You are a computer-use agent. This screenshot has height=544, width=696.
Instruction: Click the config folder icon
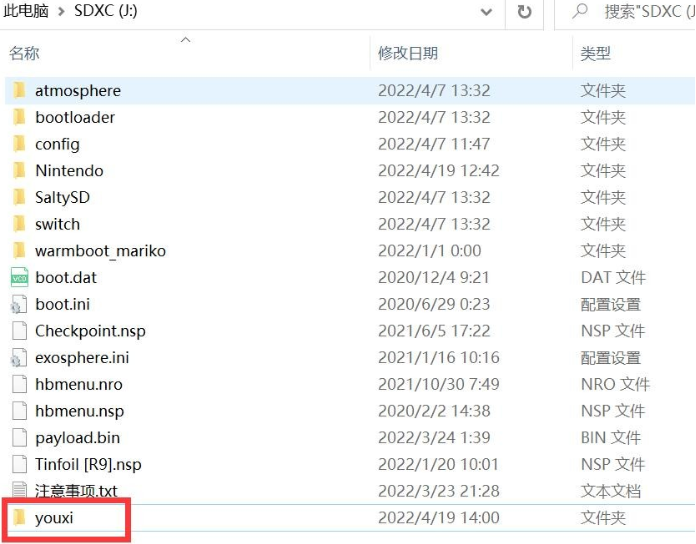pos(19,144)
